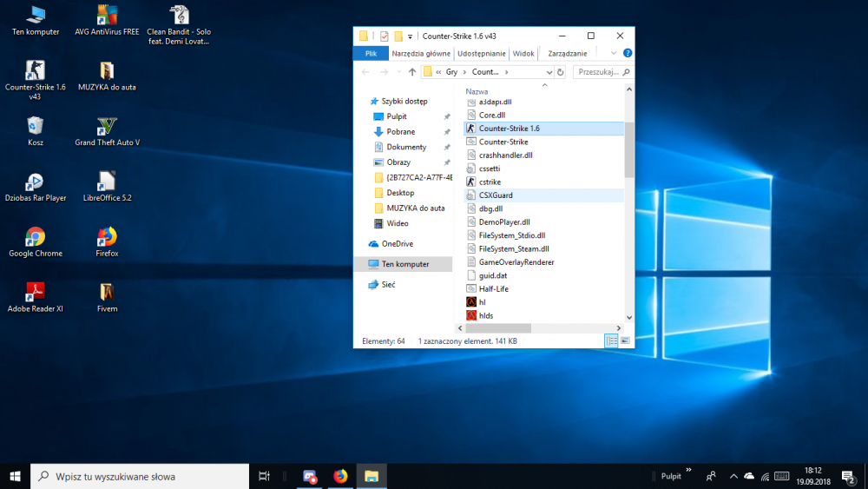Click the Properties checkmark in the quick access toolbar
The height and width of the screenshot is (489, 868).
click(x=383, y=36)
